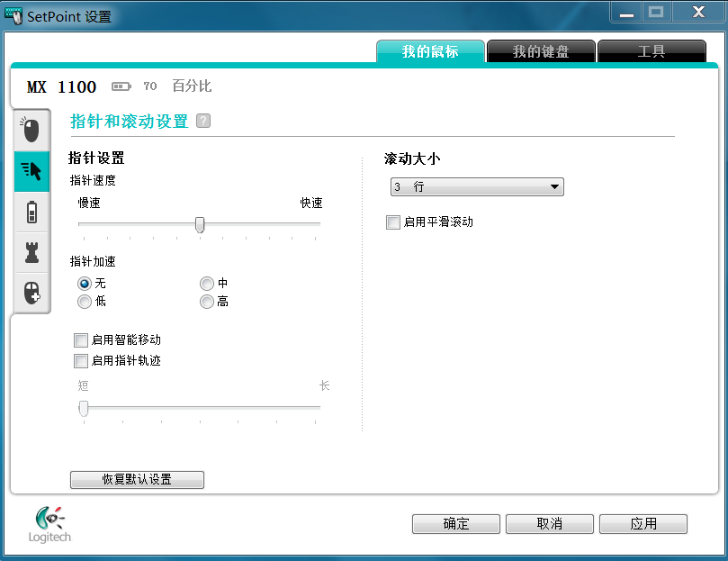This screenshot has width=728, height=561.
Task: Click the 70 battery percentage value
Action: (x=150, y=86)
